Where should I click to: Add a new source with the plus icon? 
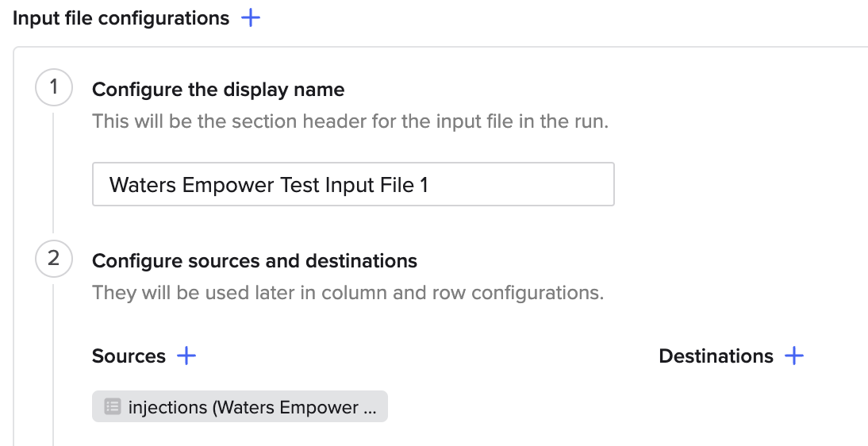[x=186, y=356]
